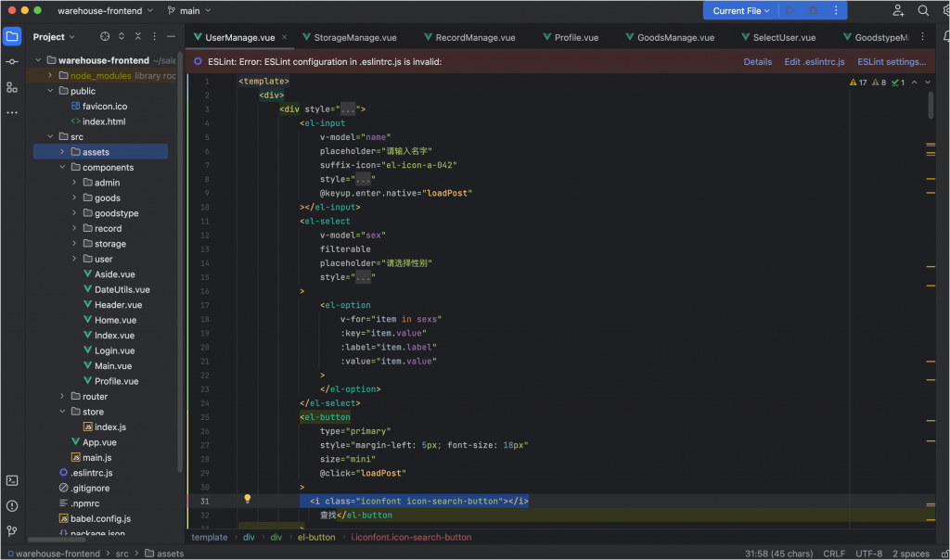Open the Terminal tool window

[12, 480]
